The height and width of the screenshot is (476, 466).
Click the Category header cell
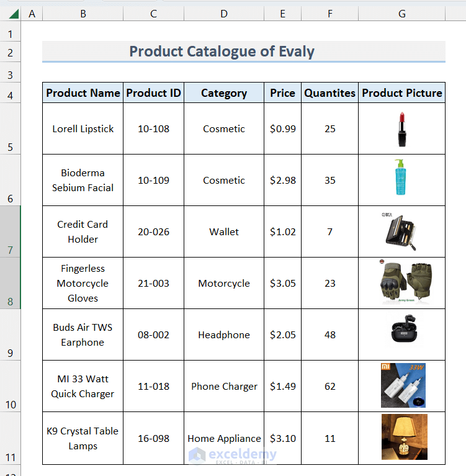click(224, 92)
